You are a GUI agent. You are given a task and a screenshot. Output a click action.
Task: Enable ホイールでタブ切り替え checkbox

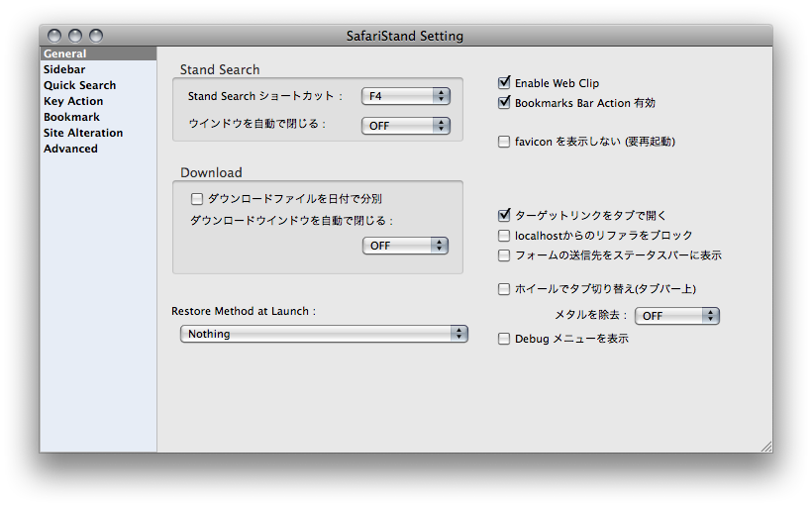[x=504, y=289]
